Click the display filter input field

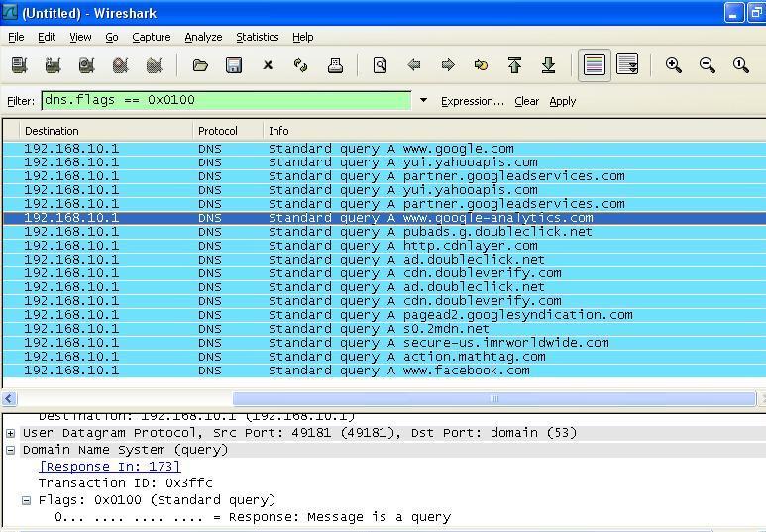[226, 100]
